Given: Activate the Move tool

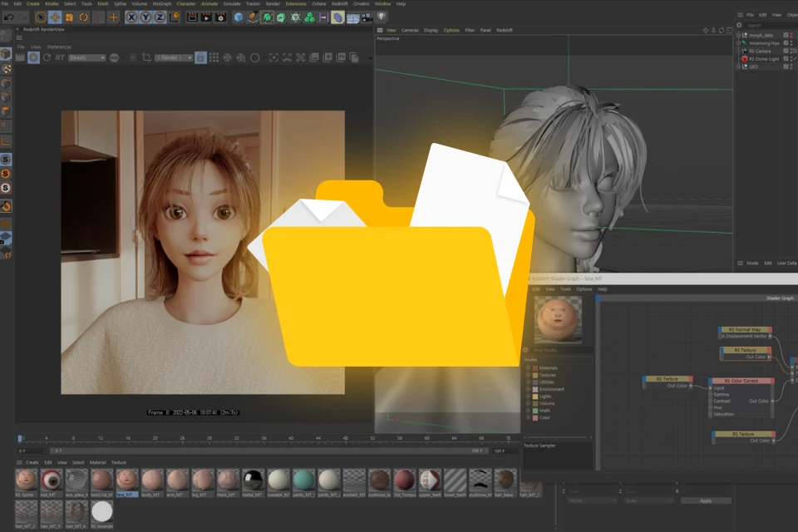Looking at the screenshot, I should tap(55, 17).
